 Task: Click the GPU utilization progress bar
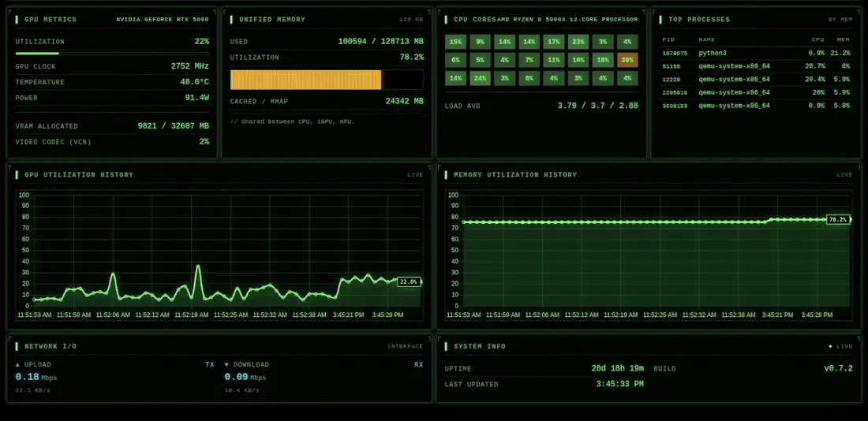112,54
